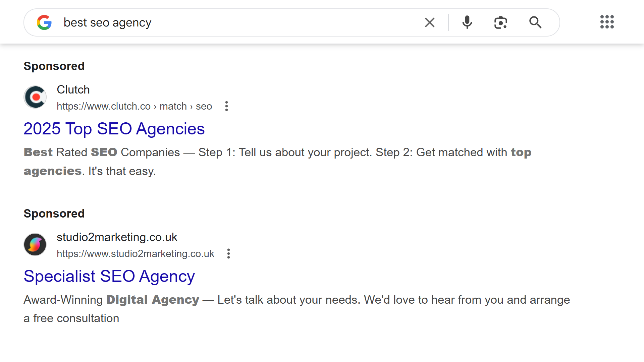Click the Clutch site name
644x362 pixels.
pyautogui.click(x=73, y=90)
